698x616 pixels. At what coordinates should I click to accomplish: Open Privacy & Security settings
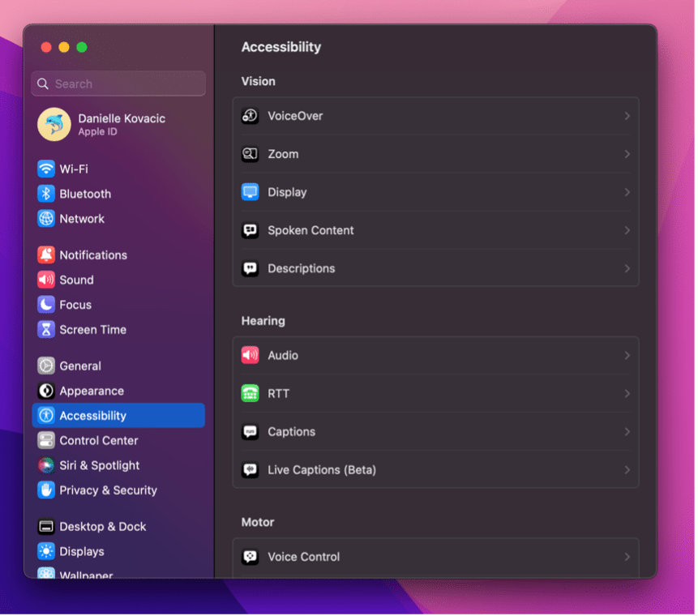pos(108,490)
